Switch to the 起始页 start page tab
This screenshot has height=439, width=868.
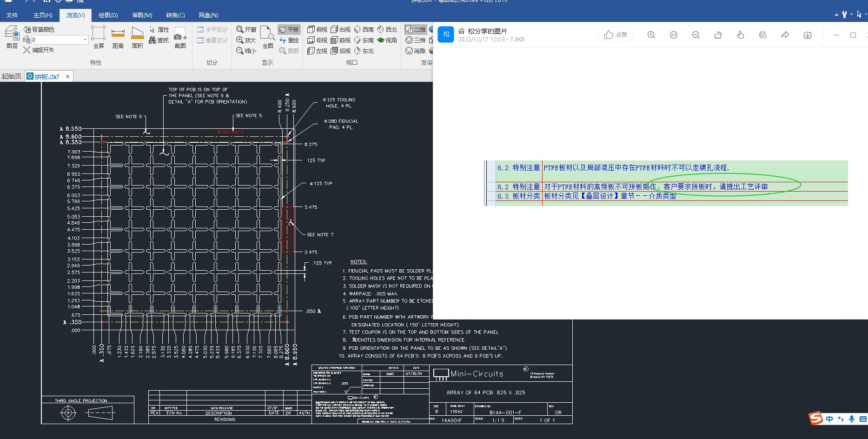pos(12,76)
